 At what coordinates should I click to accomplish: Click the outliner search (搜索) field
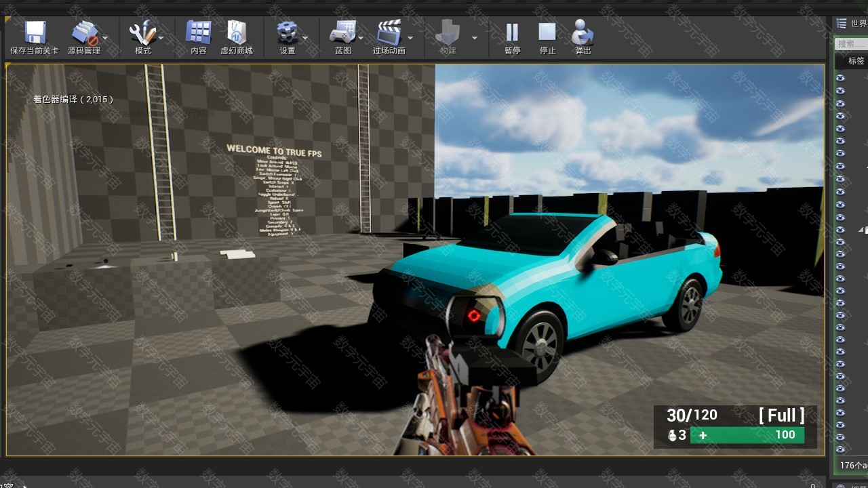coord(852,44)
